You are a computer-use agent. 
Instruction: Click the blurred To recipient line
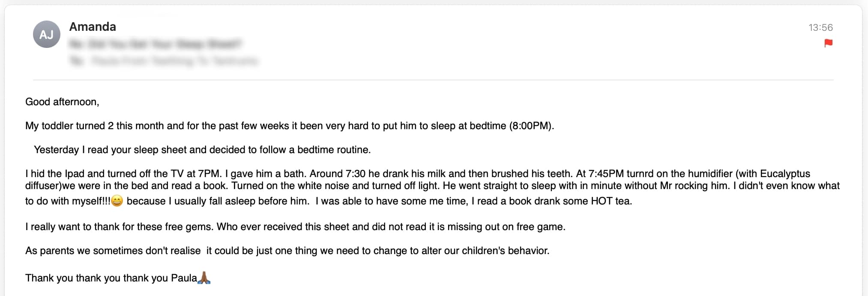click(x=164, y=61)
